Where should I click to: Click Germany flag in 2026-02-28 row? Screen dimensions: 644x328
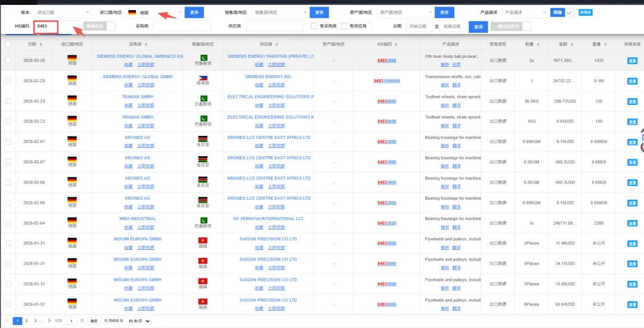coord(72,57)
